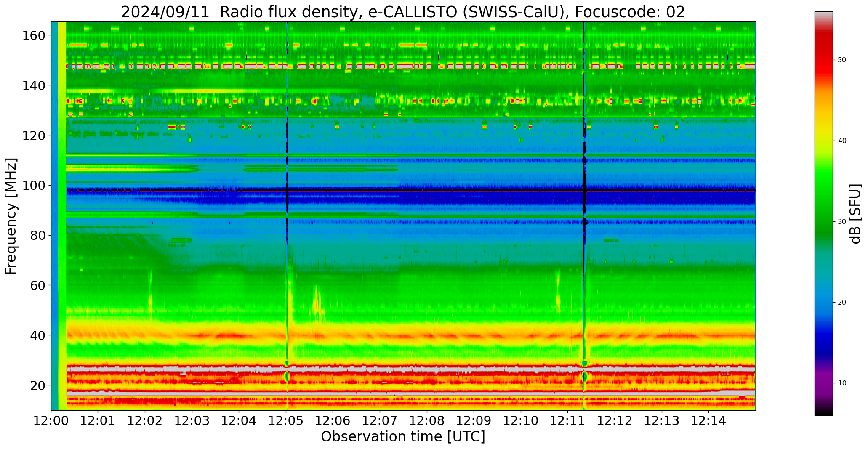Click the colorbar tick label 40
The height and width of the screenshot is (449, 868).
pos(842,141)
